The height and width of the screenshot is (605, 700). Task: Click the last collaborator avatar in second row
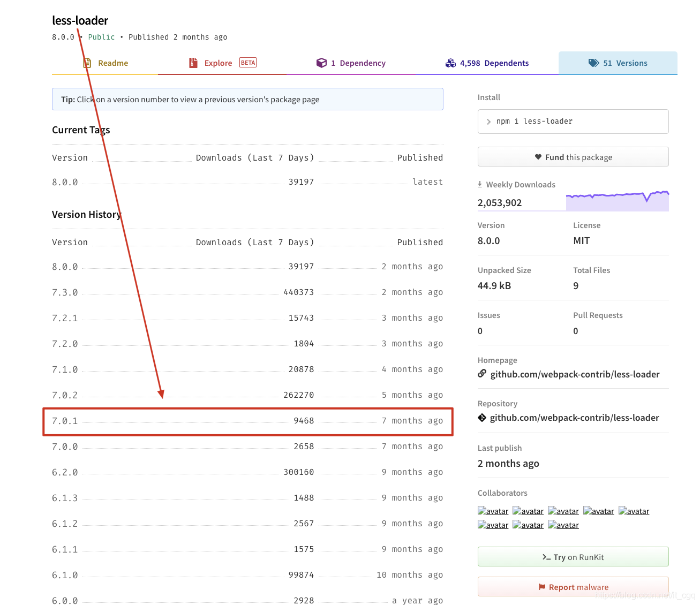pos(563,525)
